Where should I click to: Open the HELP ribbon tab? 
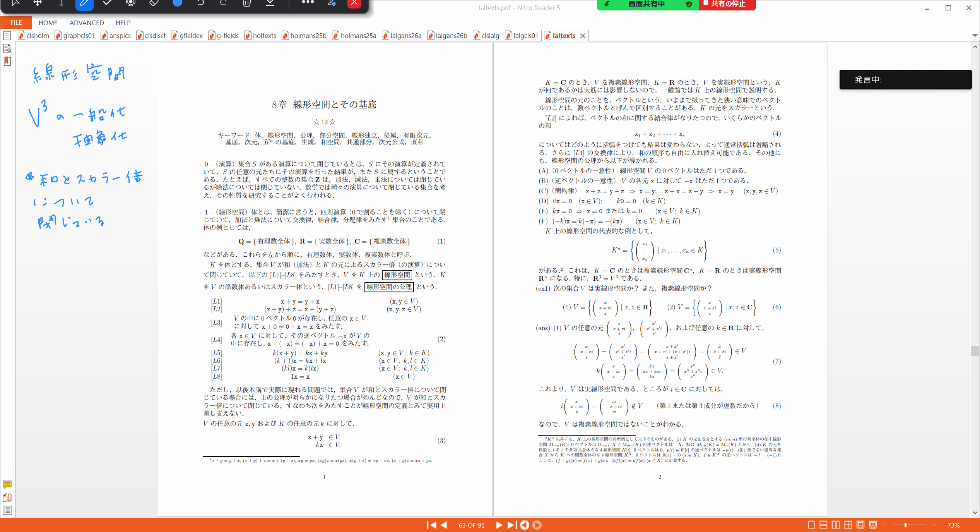(123, 23)
